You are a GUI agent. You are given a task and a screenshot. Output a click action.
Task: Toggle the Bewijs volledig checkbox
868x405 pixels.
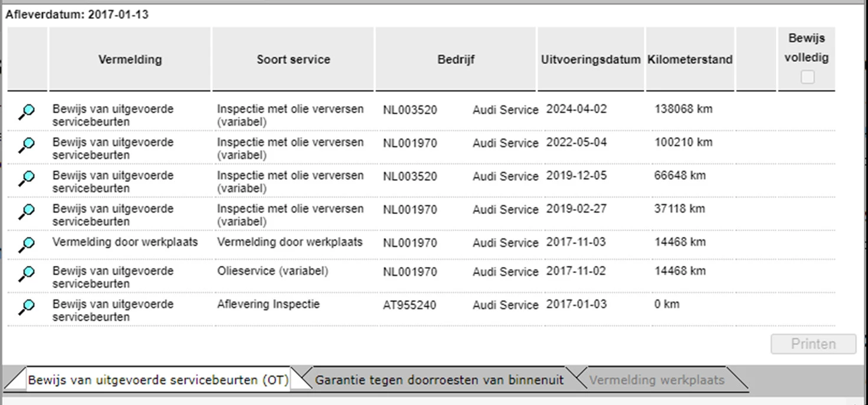tap(807, 77)
